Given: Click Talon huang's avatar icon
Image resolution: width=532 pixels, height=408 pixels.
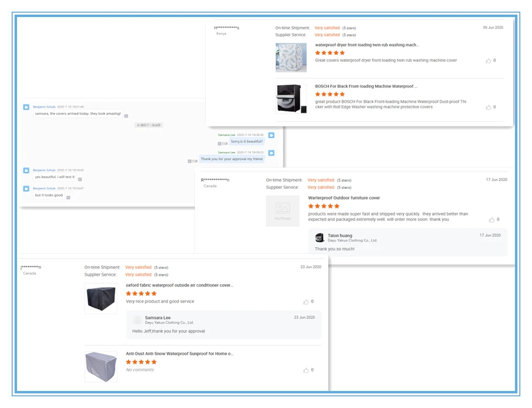Looking at the screenshot, I should click(x=319, y=238).
